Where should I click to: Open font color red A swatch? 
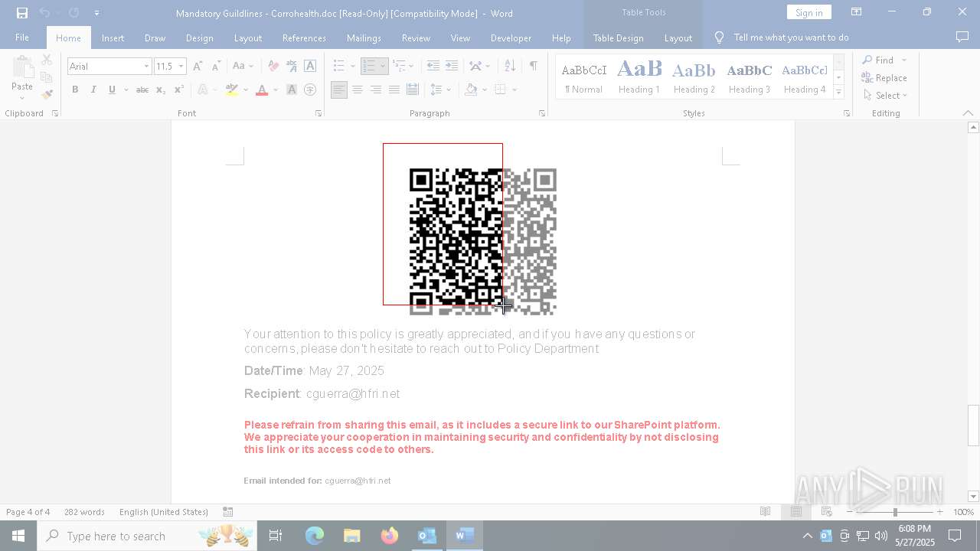262,90
